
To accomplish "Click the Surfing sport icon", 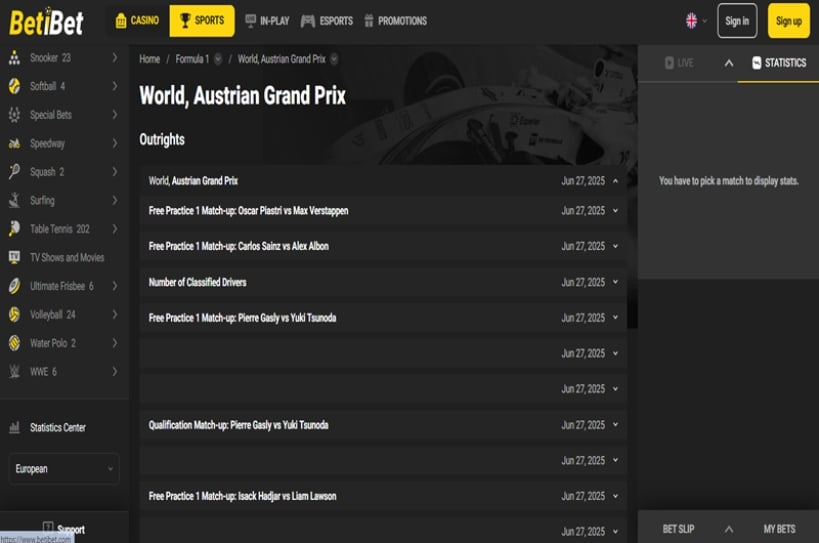I will [15, 200].
